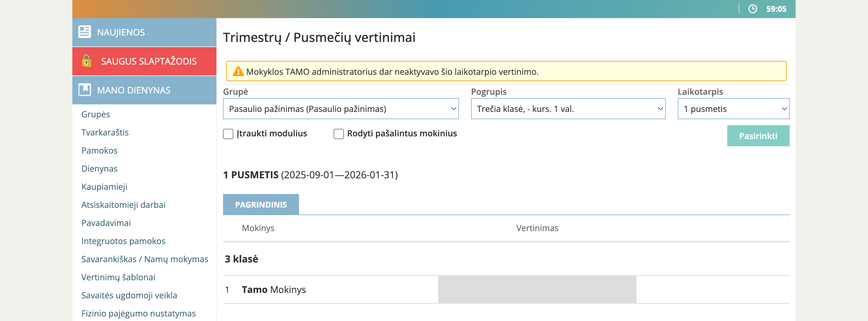The height and width of the screenshot is (321, 868).
Task: Expand the Pogrupis dropdown
Action: [x=568, y=109]
